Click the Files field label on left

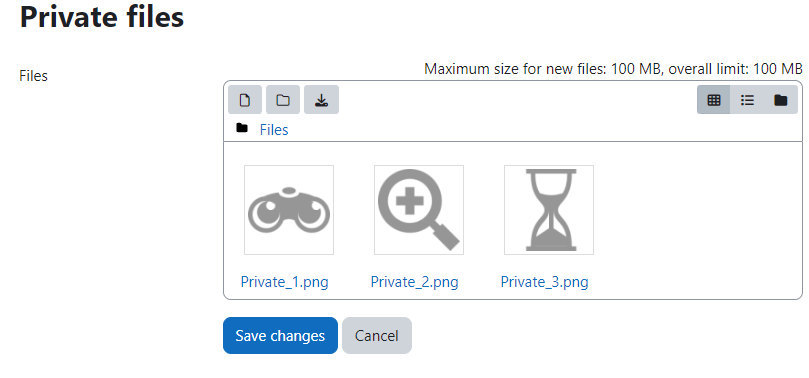pos(34,76)
